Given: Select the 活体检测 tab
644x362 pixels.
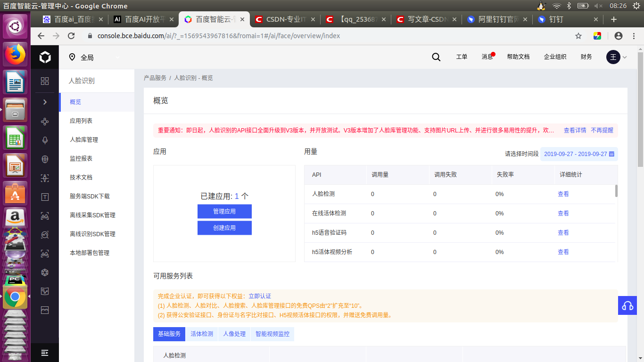Looking at the screenshot, I should click(x=202, y=334).
